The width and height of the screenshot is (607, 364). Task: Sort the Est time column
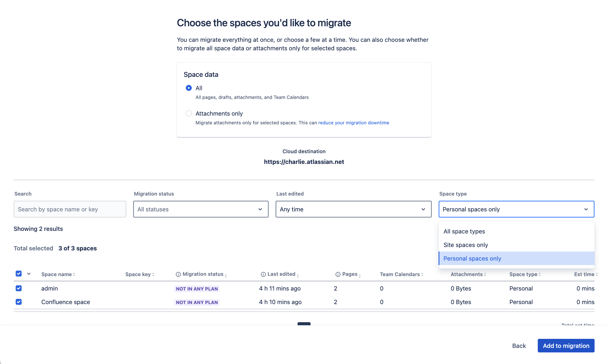(596, 274)
